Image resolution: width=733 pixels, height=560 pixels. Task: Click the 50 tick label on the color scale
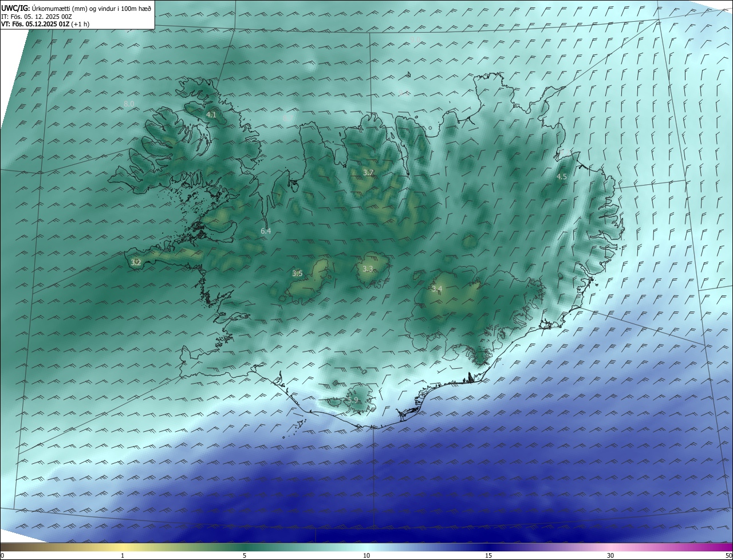pos(728,555)
